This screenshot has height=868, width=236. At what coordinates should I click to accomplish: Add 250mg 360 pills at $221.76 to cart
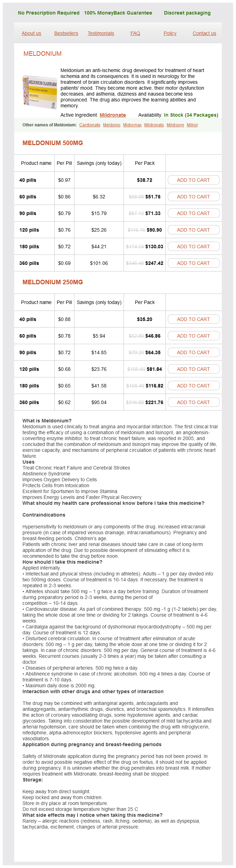coord(193,402)
